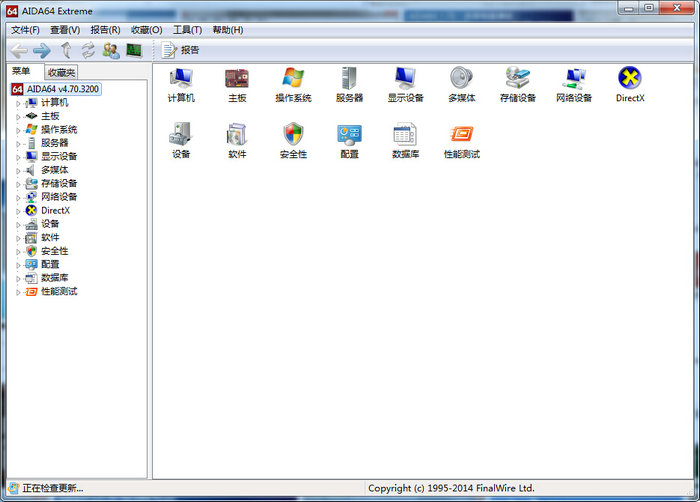Open the DirectX icon in main panel
Image resolution: width=700 pixels, height=502 pixels.
[630, 78]
